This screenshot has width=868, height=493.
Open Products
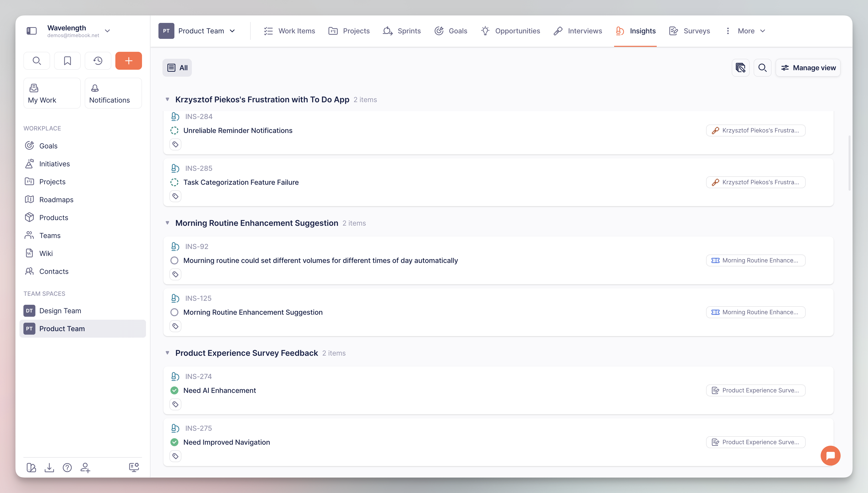click(x=82, y=217)
